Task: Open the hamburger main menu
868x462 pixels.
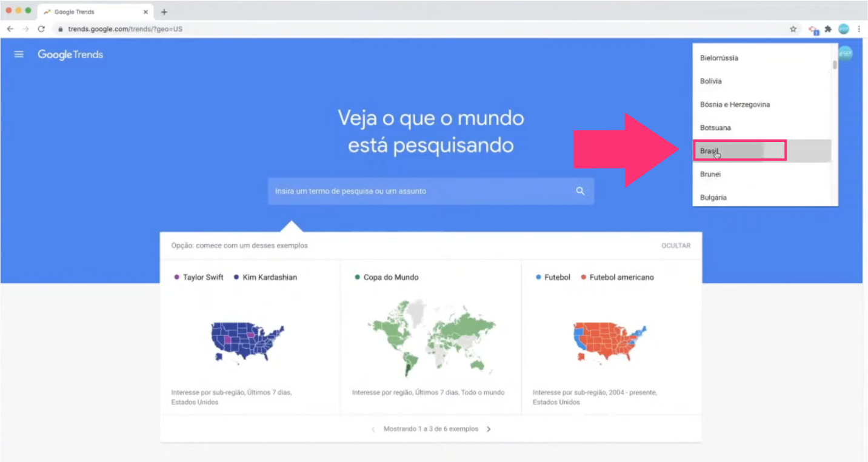Action: point(19,55)
